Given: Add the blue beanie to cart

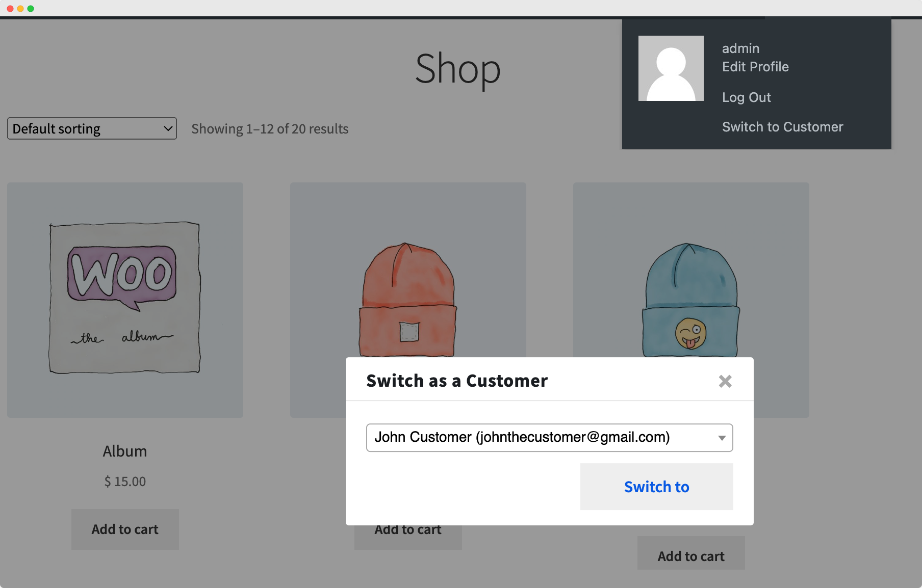Looking at the screenshot, I should [690, 555].
